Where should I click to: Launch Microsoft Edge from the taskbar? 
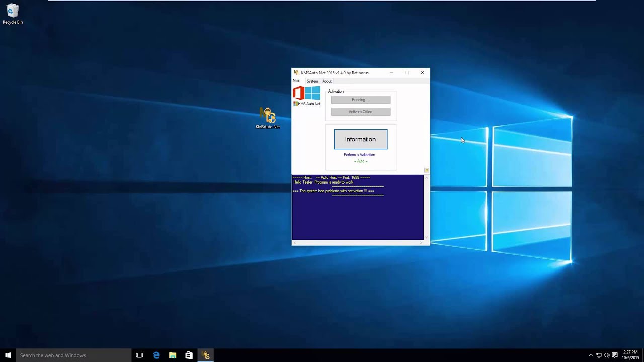pyautogui.click(x=156, y=355)
